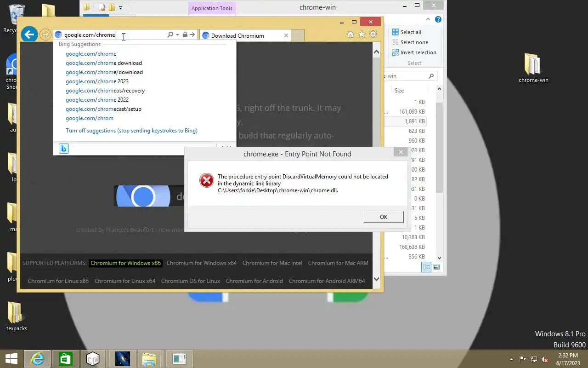Screen dimensions: 588x368
Task: Open the Windows Store taskbar icon
Action: tap(65, 359)
